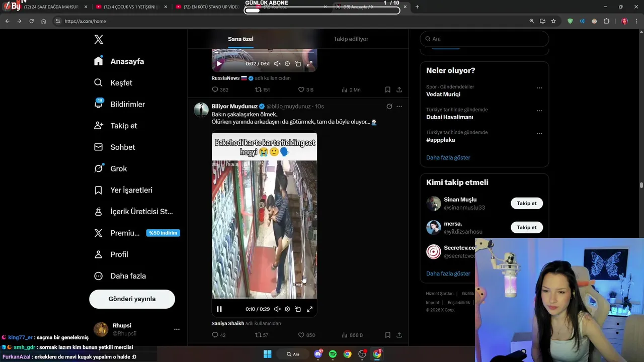Open options for Dubai Havalimanı trend

[x=539, y=111]
